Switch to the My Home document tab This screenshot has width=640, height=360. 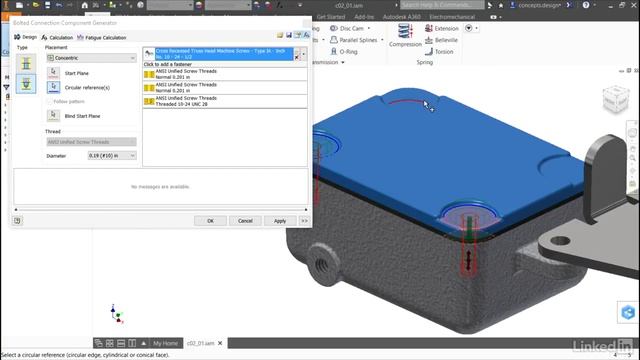click(x=165, y=343)
